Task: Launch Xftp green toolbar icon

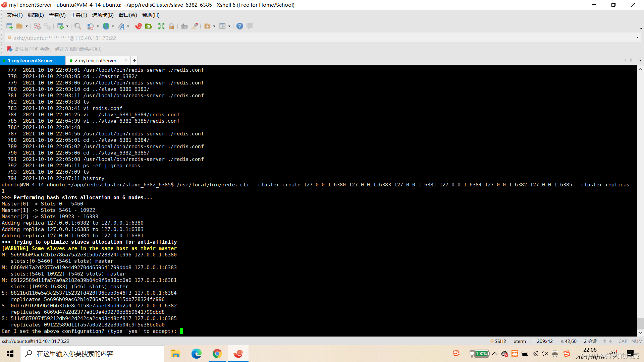Action: tap(149, 26)
